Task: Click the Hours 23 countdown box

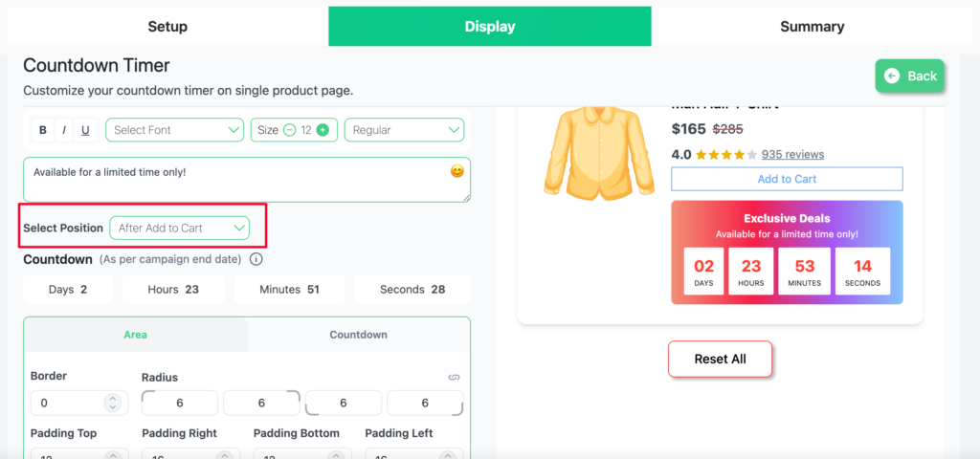Action: pos(173,289)
